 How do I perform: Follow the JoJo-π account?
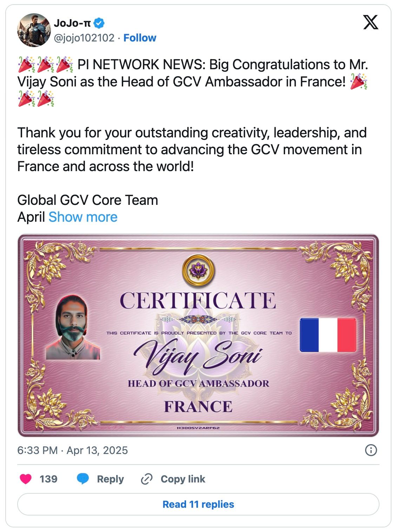click(x=140, y=38)
